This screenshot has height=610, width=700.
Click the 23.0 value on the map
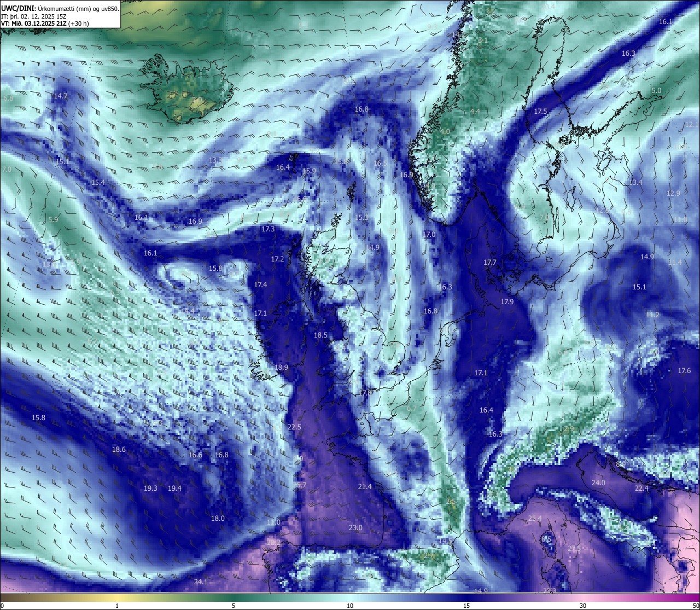pos(355,527)
